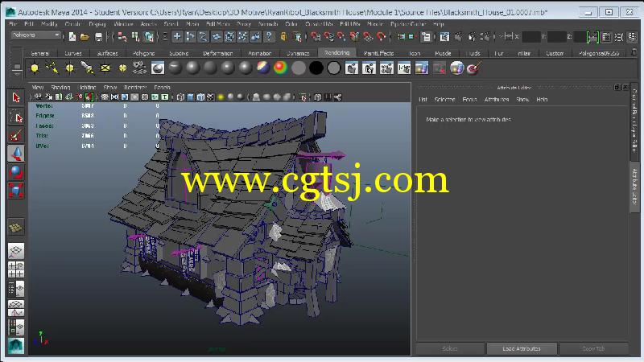Toggle wireframe on shaded in viewport

click(200, 97)
